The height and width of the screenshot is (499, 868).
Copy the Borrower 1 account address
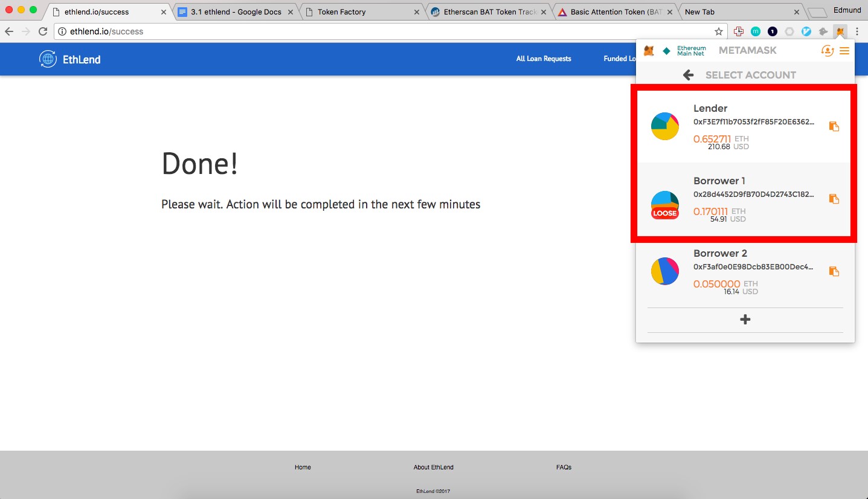pos(834,199)
